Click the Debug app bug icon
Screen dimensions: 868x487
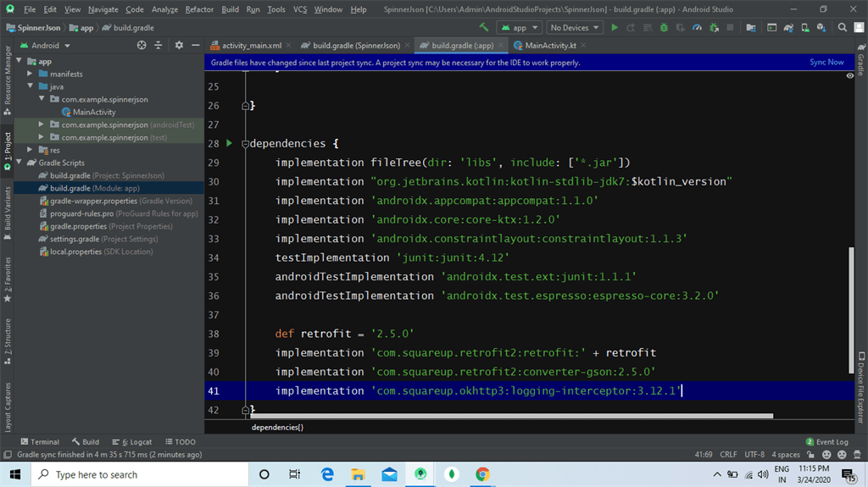click(x=664, y=27)
